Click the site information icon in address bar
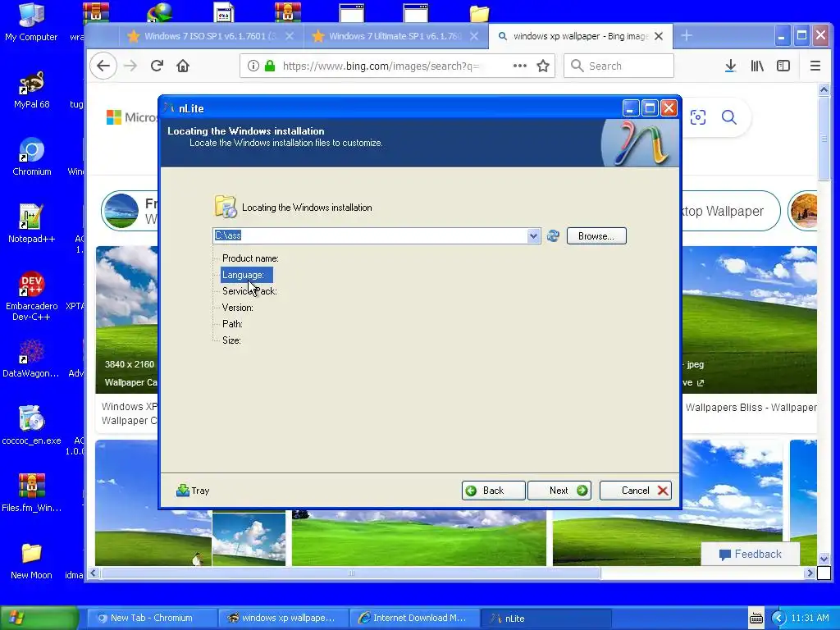 (253, 66)
